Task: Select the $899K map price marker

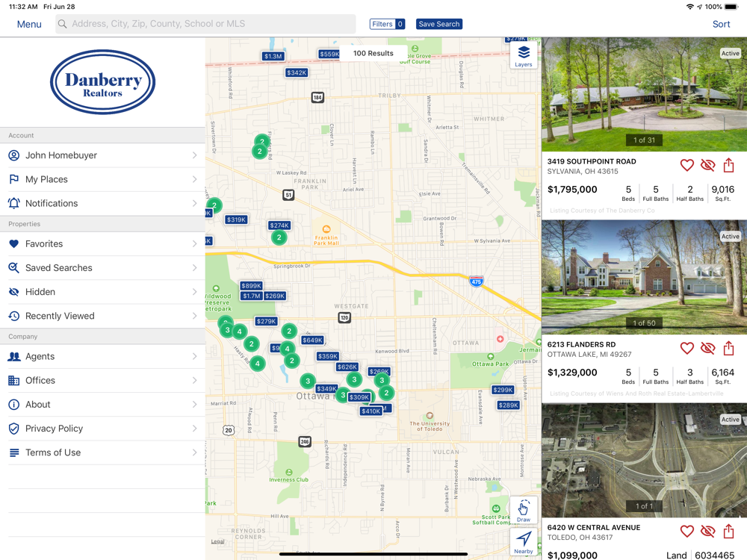Action: click(x=251, y=286)
